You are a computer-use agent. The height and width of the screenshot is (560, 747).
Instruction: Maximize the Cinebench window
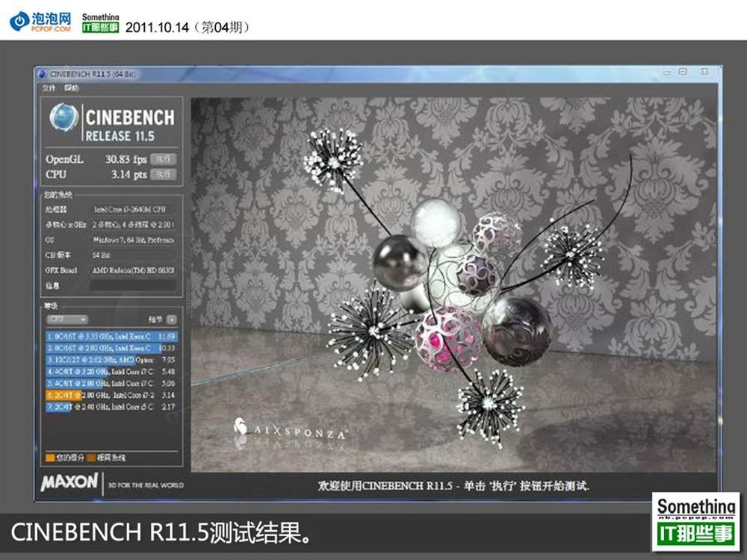click(x=684, y=72)
